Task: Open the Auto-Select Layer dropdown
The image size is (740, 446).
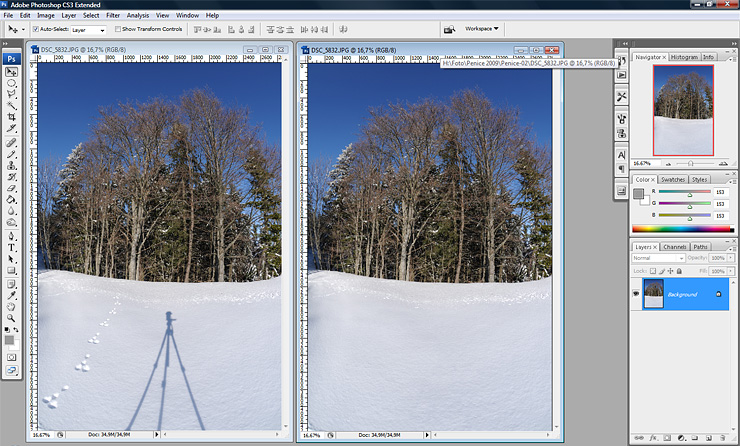Action: (90, 29)
